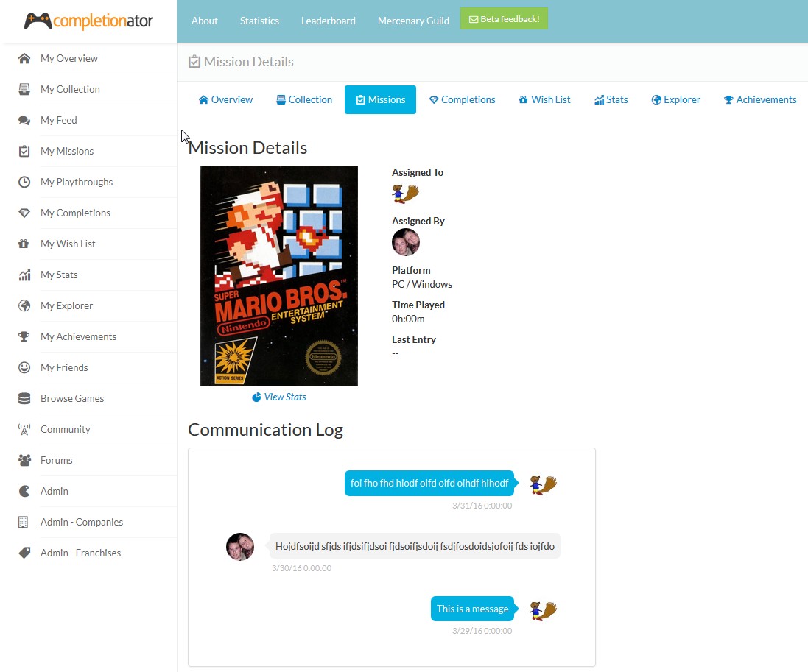This screenshot has width=808, height=672.
Task: Click the My Collection sidebar icon
Action: point(24,89)
